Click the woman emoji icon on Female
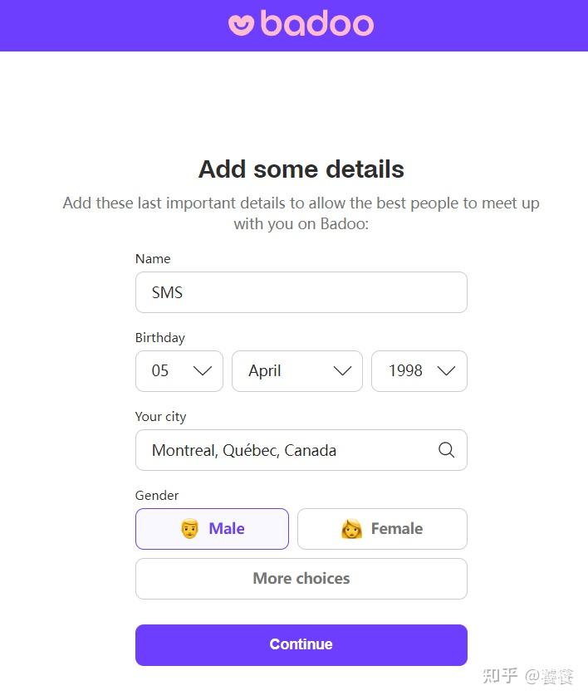This screenshot has height=700, width=588. pos(351,529)
